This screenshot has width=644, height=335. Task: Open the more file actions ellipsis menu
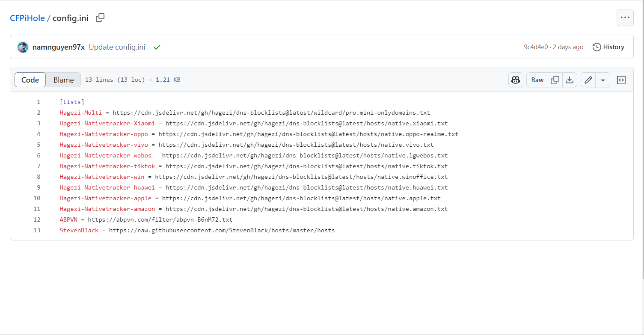click(x=625, y=18)
